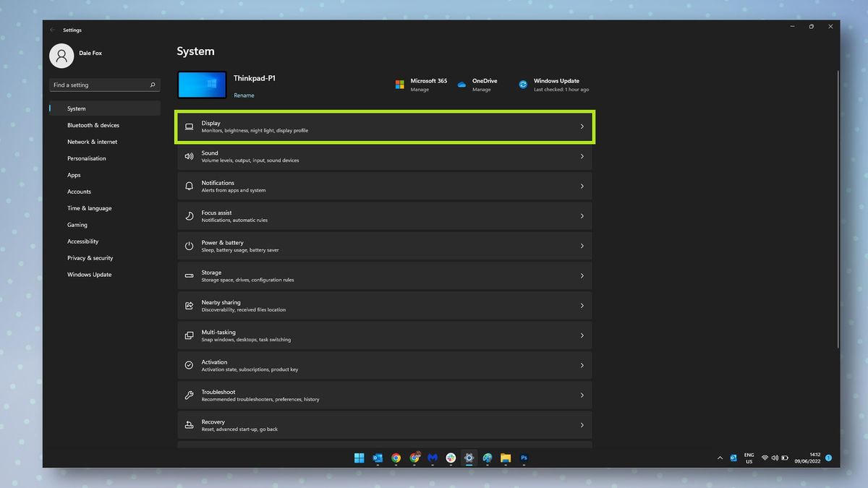Click the Microsoft 365 icon

coord(399,84)
